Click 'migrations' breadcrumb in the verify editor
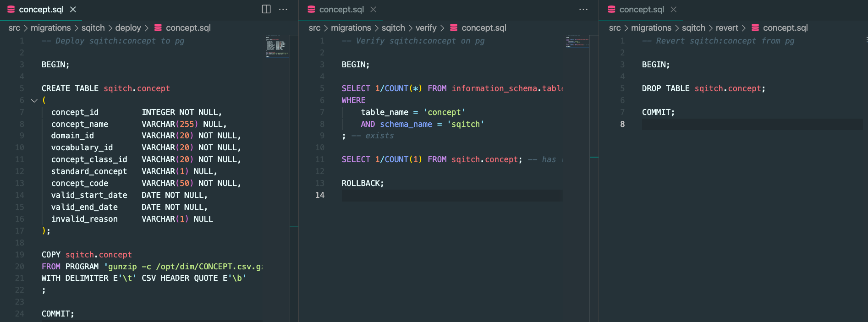The width and height of the screenshot is (868, 322). tap(351, 28)
